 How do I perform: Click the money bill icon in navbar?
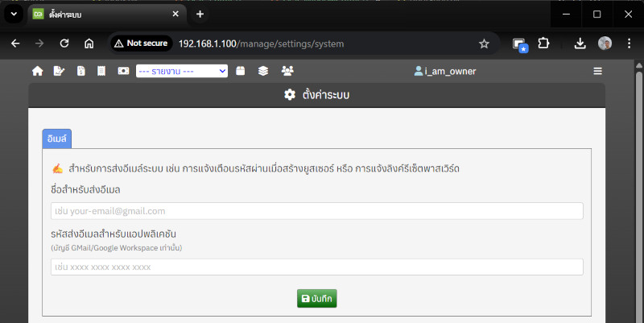[x=123, y=71]
